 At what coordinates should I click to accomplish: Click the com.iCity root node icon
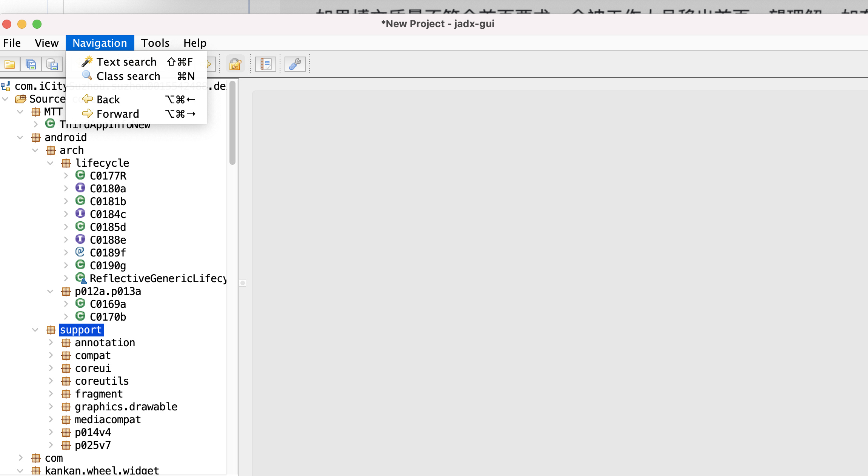[5, 86]
